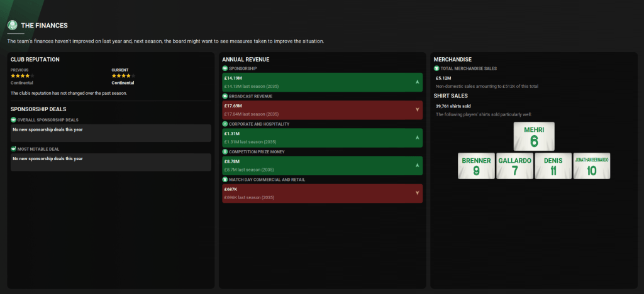The image size is (644, 294).
Task: Click the Broadcast Revenue icon
Action: click(225, 95)
